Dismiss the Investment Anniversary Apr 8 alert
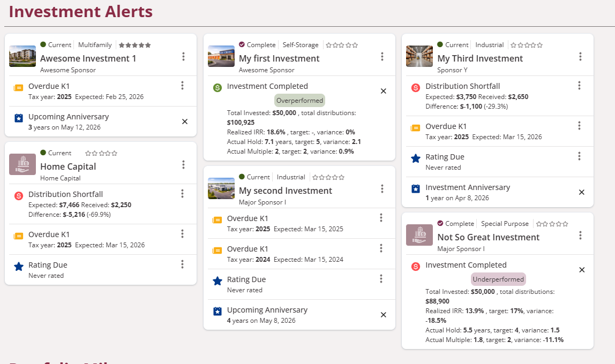The height and width of the screenshot is (364, 615). 582,192
